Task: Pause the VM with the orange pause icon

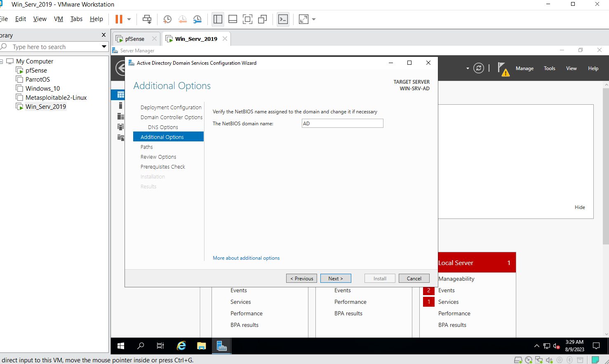Action: (119, 19)
